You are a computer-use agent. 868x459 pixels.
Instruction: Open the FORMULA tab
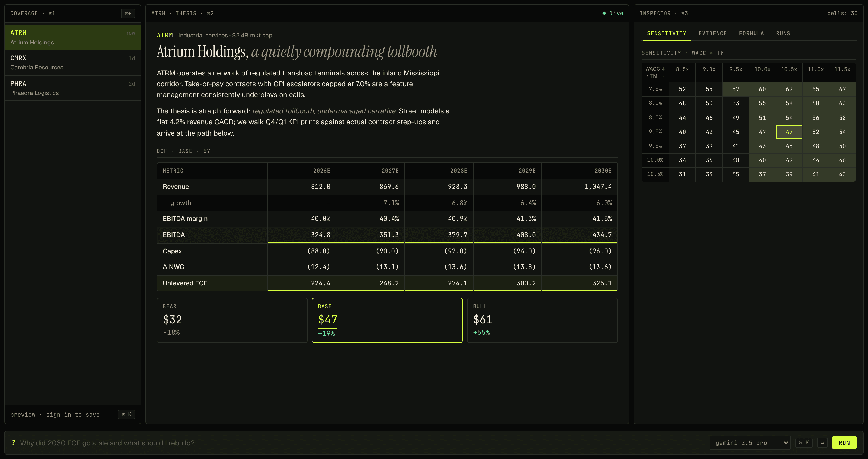(751, 33)
